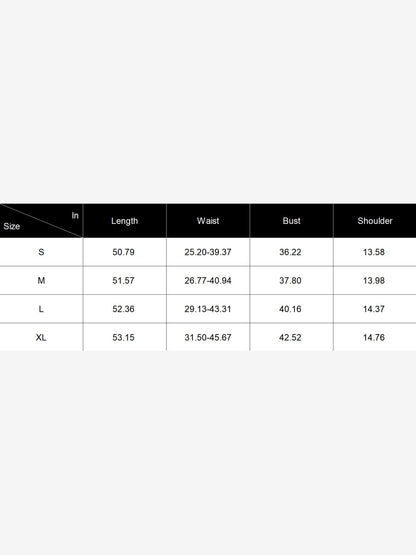Screen dimensions: 416x555
Task: Select shoulder value 13.58
Action: point(374,252)
